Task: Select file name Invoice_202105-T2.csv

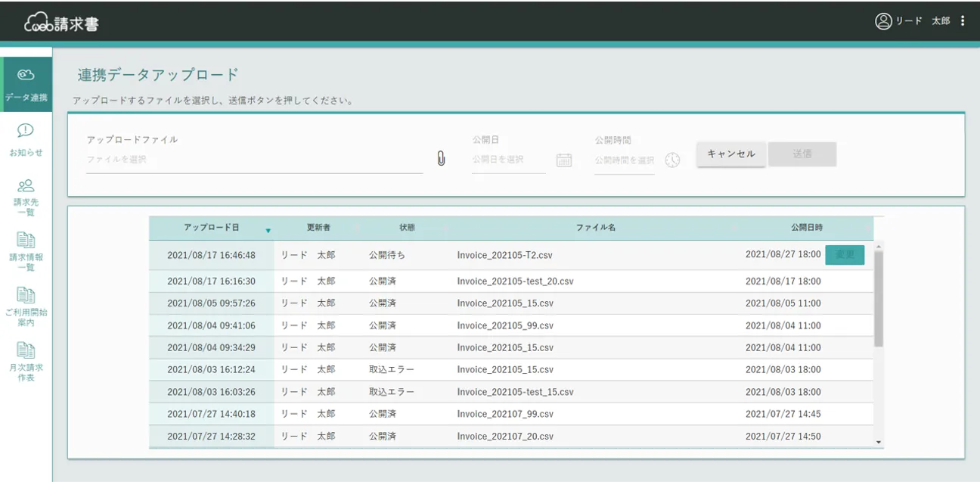Action: coord(504,256)
